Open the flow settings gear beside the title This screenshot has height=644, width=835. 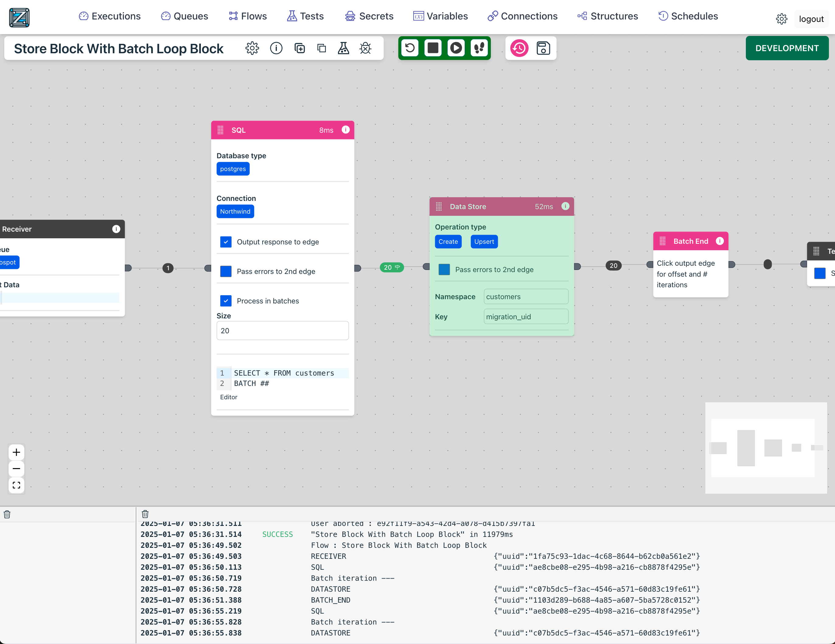252,48
